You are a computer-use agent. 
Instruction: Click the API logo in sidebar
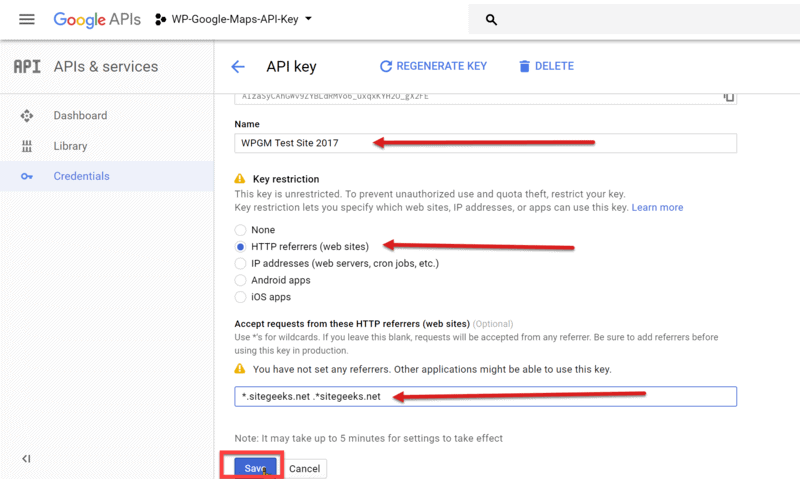27,66
